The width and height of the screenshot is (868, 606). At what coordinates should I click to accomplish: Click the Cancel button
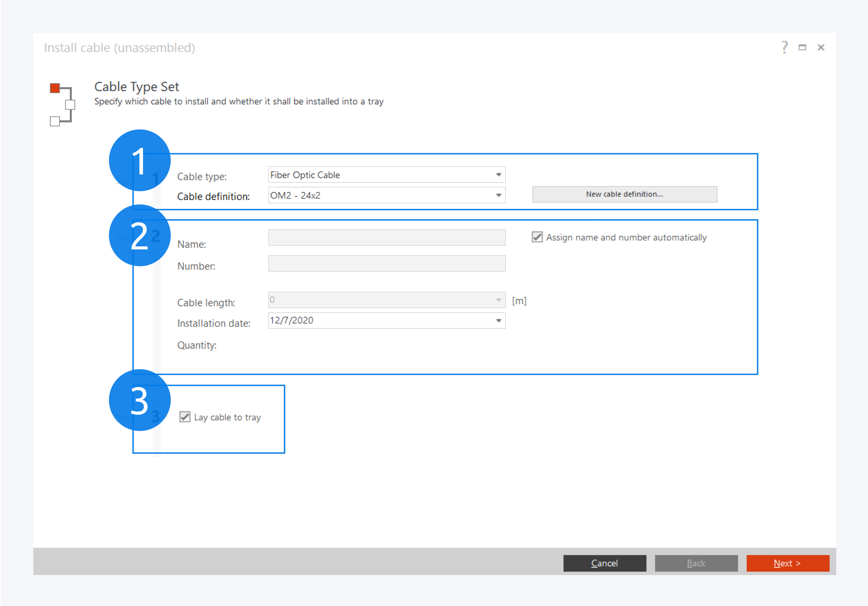604,563
